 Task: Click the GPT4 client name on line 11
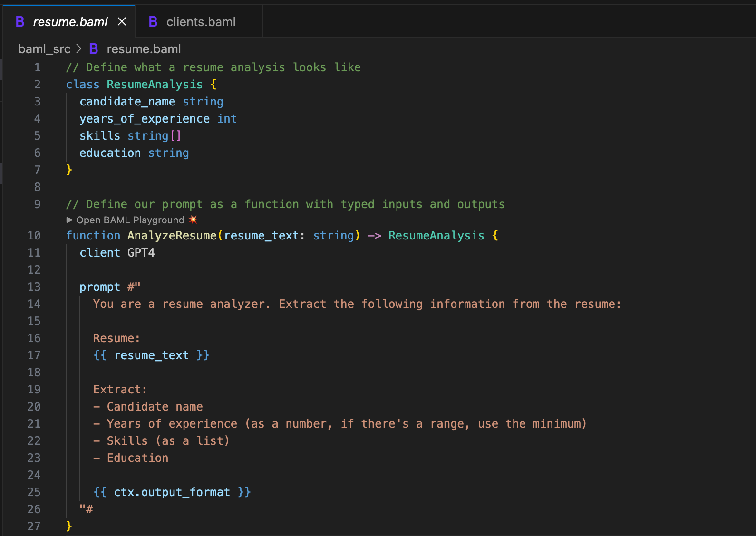coord(141,253)
